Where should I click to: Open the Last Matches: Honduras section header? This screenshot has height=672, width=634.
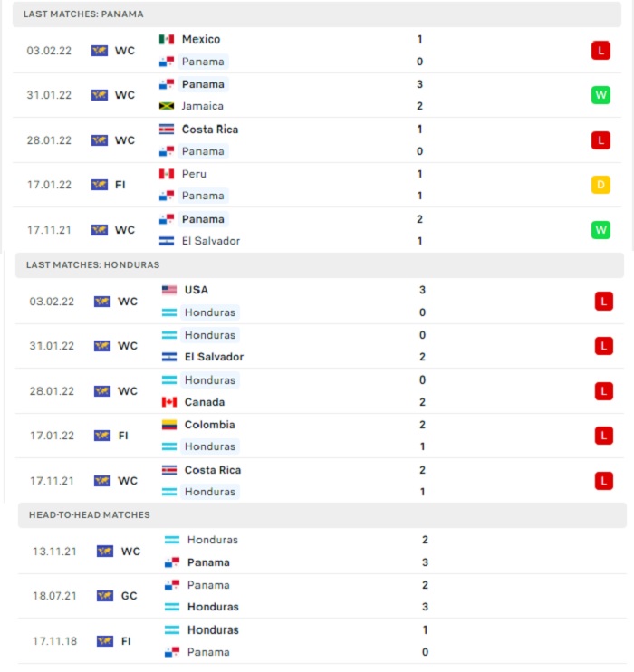point(320,264)
